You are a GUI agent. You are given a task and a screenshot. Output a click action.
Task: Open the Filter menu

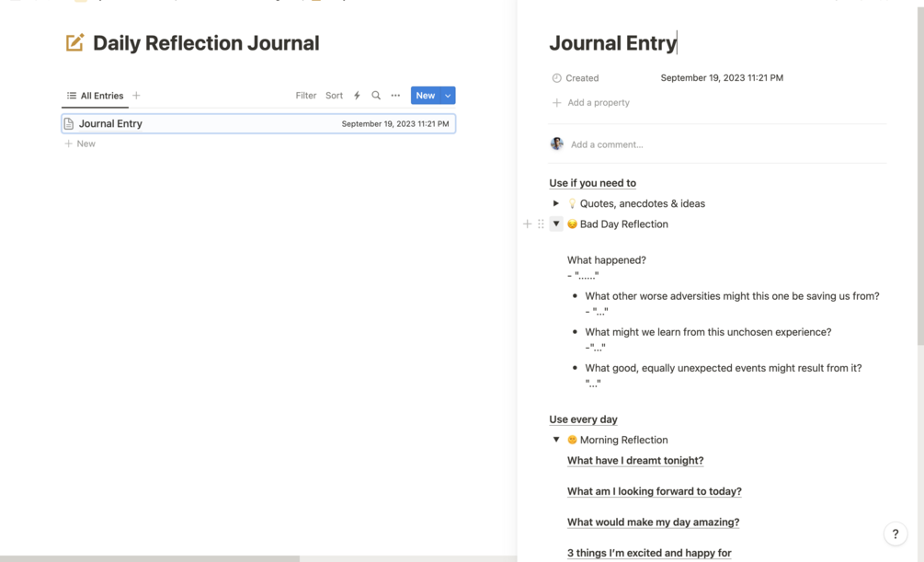[x=305, y=96]
